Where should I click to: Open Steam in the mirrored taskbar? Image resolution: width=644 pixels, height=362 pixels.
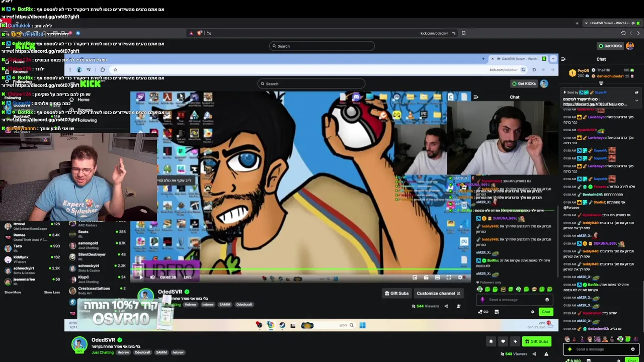[282, 325]
